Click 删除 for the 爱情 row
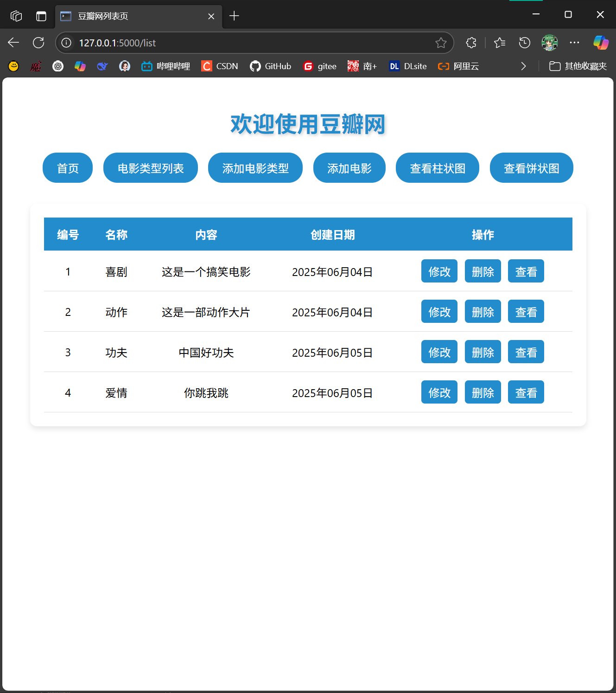The height and width of the screenshot is (693, 616). [483, 392]
